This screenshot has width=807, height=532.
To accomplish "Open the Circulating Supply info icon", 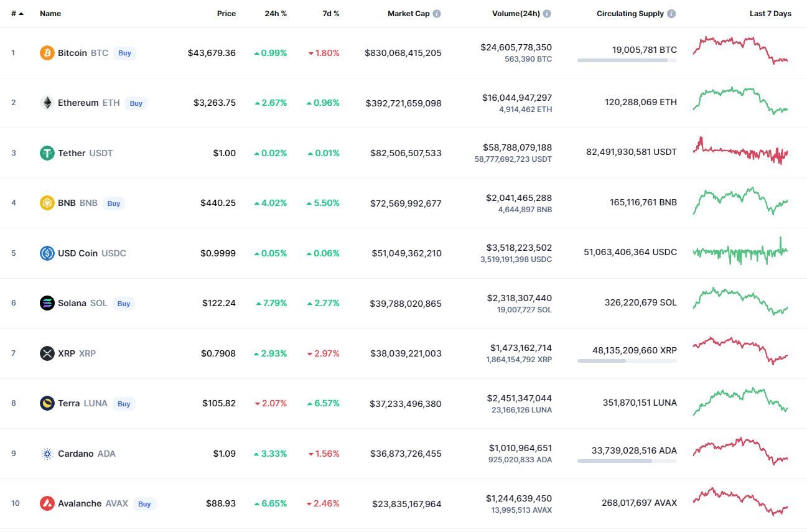I will (x=671, y=14).
